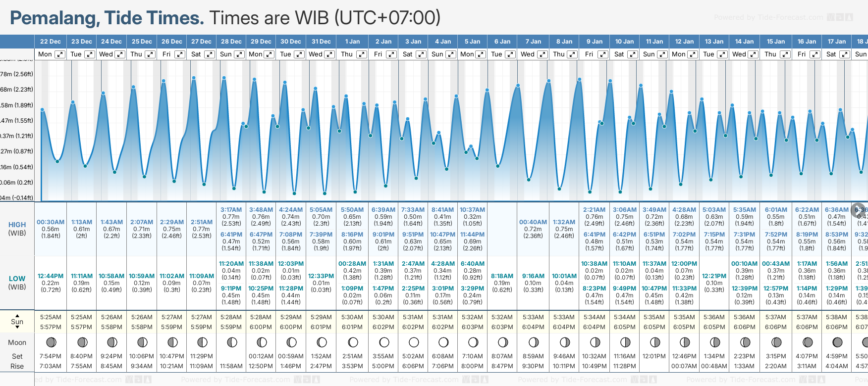Click the expand icon for Tue 6 Jan
The height and width of the screenshot is (386, 868).
coord(510,54)
